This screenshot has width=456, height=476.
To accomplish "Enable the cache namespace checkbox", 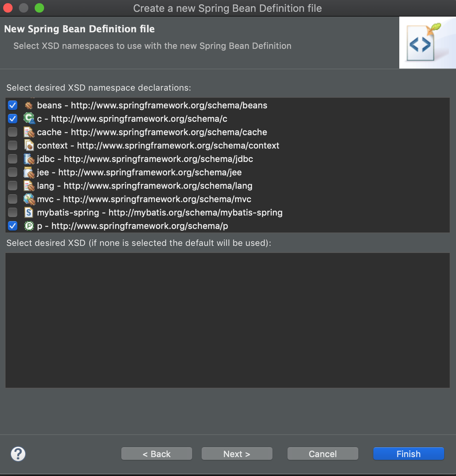I will 13,132.
